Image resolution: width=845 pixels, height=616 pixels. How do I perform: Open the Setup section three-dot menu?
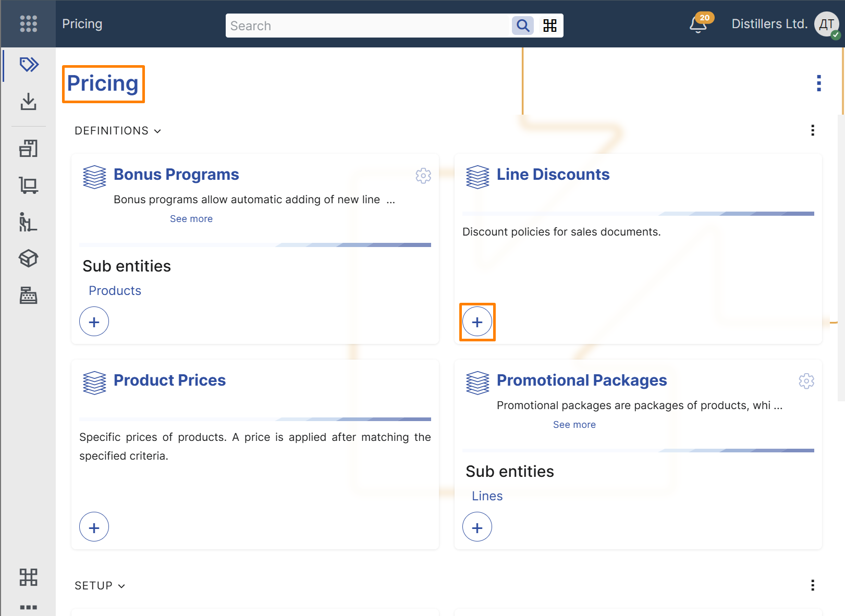(813, 585)
